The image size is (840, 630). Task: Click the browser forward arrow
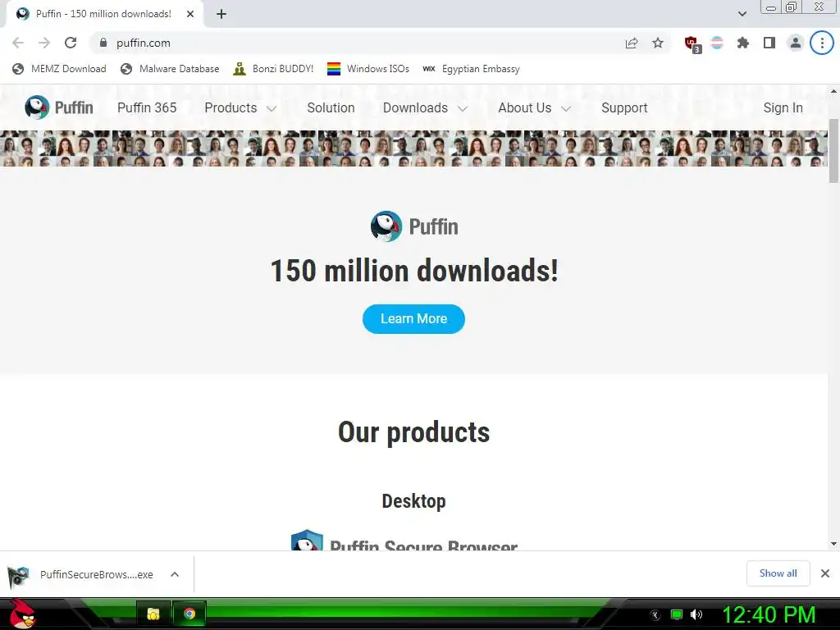point(44,43)
